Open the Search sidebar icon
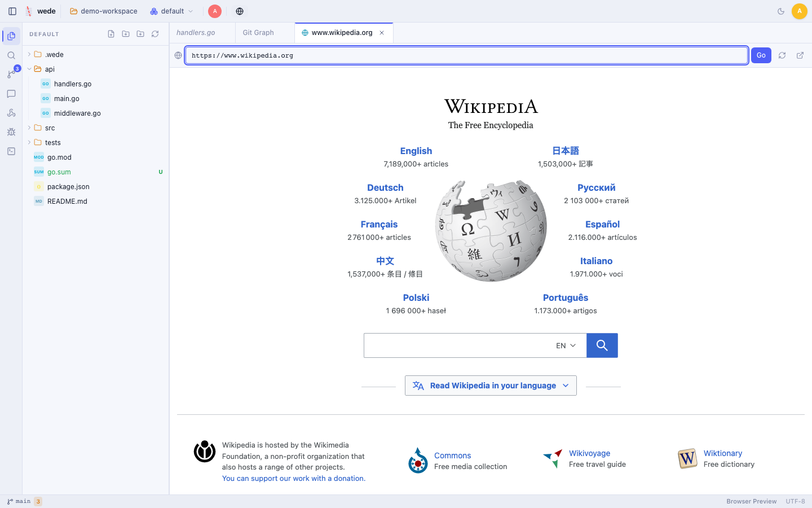 (x=11, y=55)
